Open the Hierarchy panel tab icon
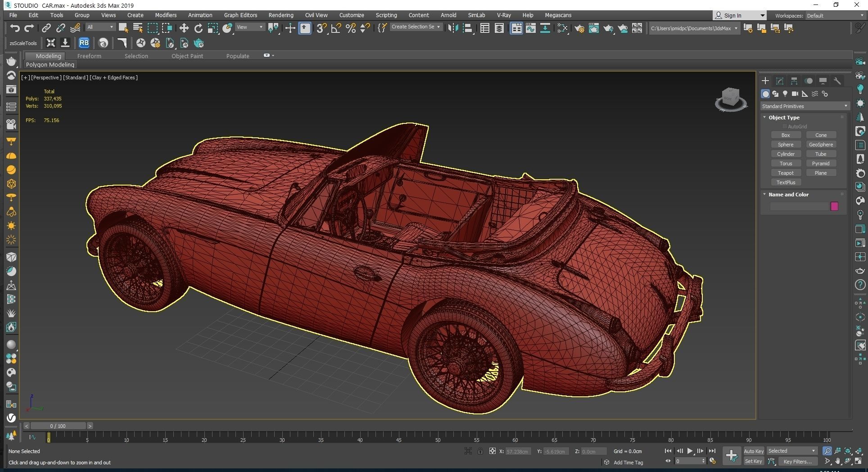The image size is (868, 472). click(794, 81)
